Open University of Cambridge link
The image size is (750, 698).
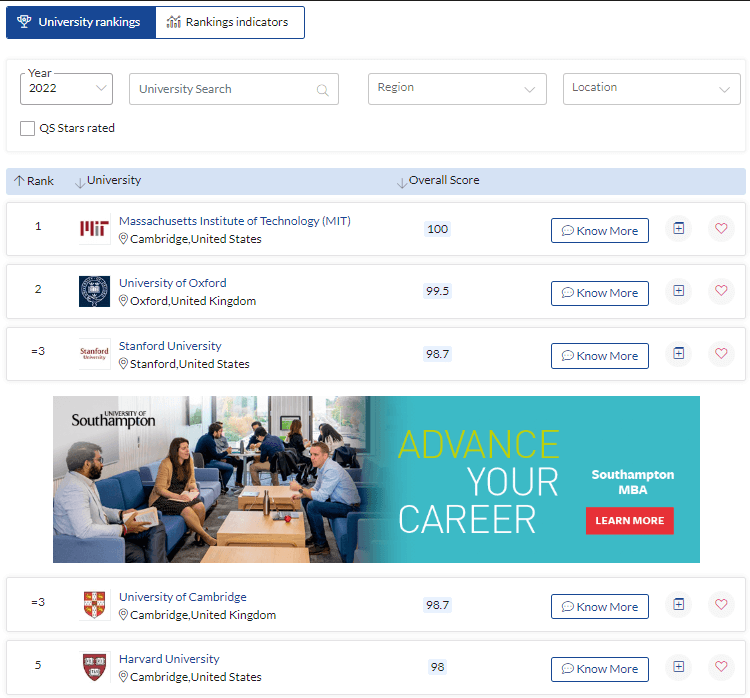click(183, 597)
